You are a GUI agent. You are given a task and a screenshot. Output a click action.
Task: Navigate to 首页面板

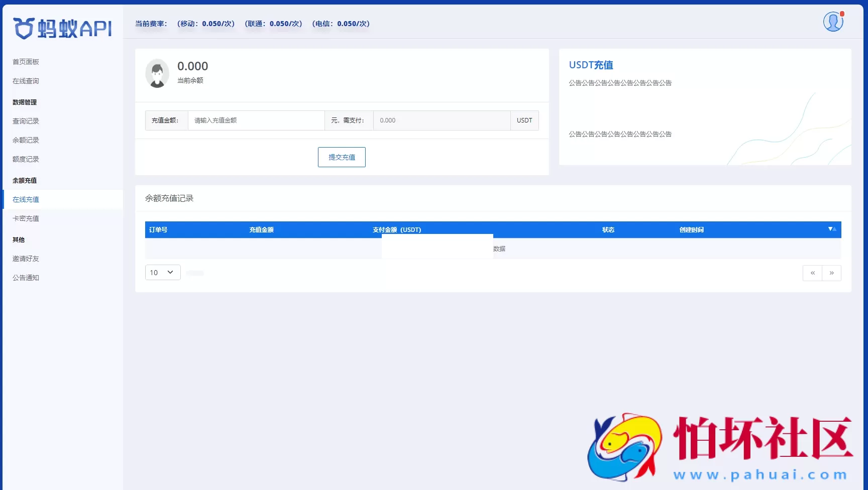[26, 61]
